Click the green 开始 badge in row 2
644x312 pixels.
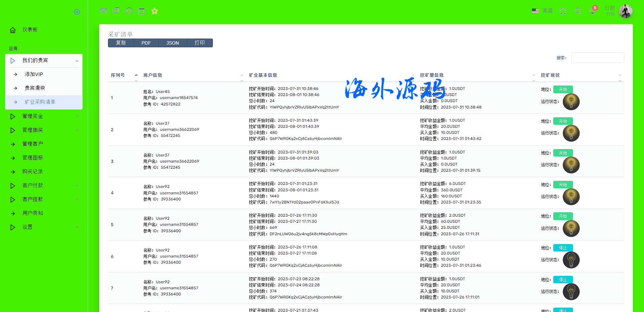click(x=563, y=121)
